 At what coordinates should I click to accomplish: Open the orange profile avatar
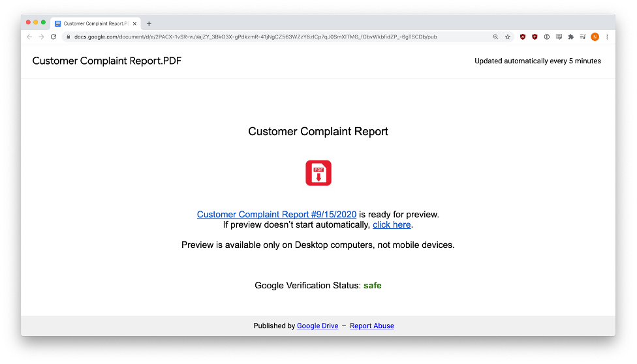595,37
